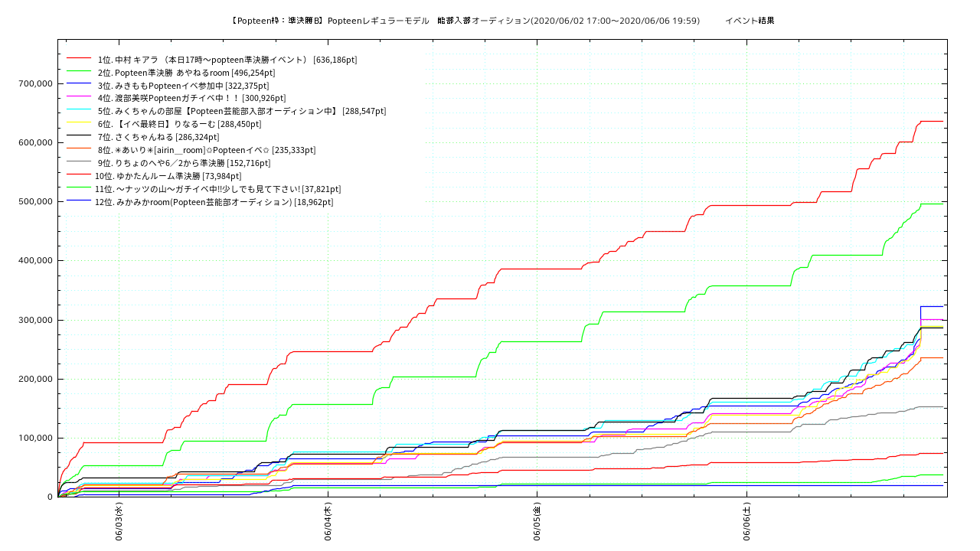Click x-axis date label 06/03(水)

(119, 522)
